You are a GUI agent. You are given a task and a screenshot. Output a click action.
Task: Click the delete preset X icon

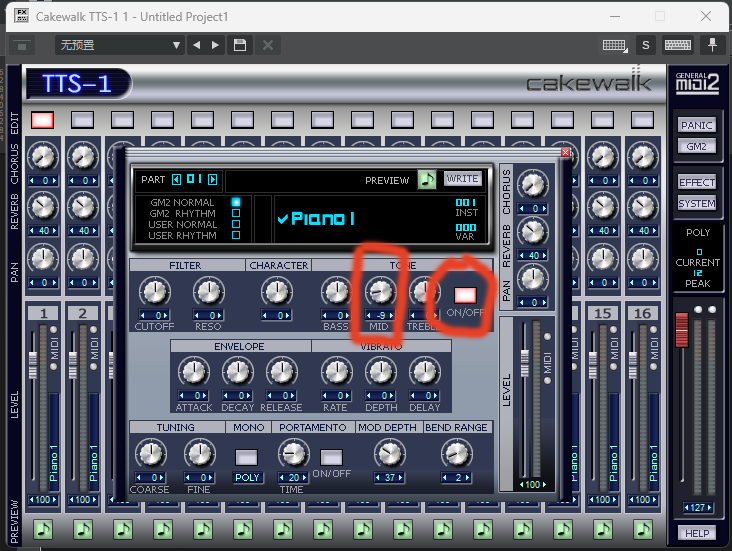click(x=267, y=45)
